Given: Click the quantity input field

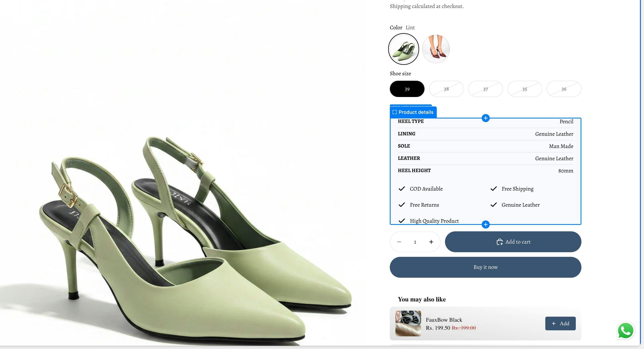Looking at the screenshot, I should (415, 242).
